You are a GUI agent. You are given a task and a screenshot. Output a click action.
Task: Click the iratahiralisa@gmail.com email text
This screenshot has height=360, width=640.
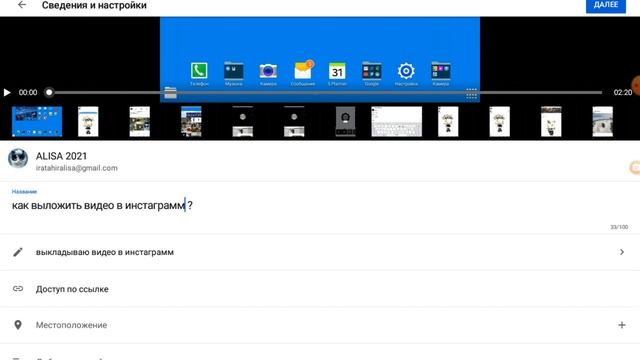click(x=76, y=168)
